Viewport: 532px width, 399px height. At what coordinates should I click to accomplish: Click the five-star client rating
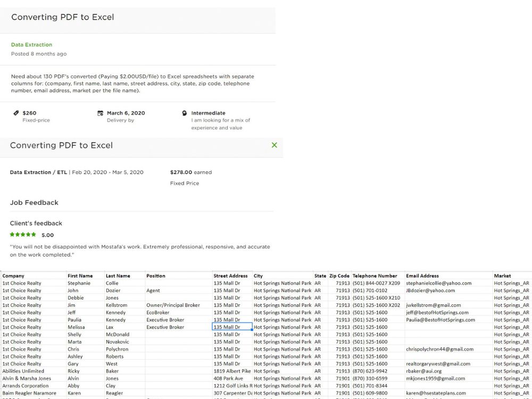[23, 235]
